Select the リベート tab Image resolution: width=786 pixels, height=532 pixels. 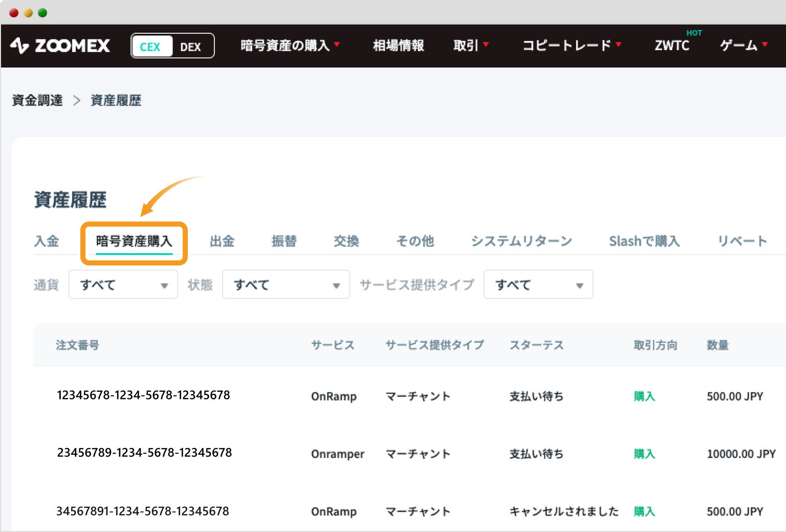point(742,241)
